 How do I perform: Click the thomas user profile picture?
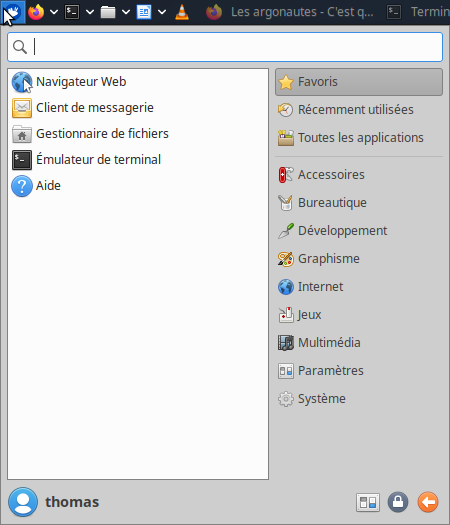[23, 502]
